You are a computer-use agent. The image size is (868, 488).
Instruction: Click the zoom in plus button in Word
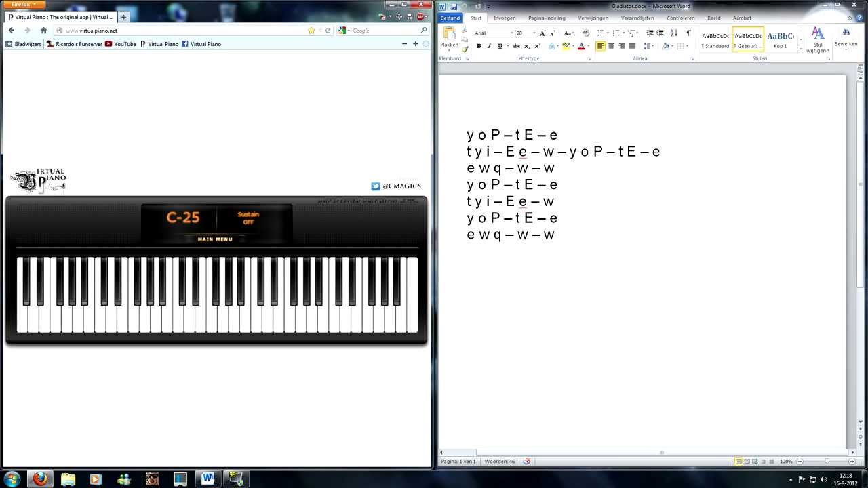point(852,461)
